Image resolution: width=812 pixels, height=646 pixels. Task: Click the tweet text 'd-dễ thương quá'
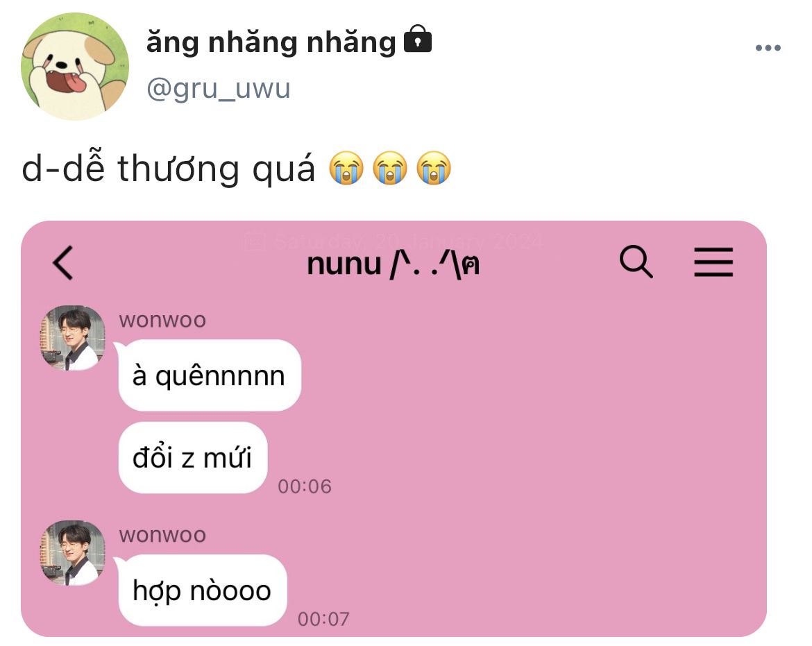tap(169, 169)
